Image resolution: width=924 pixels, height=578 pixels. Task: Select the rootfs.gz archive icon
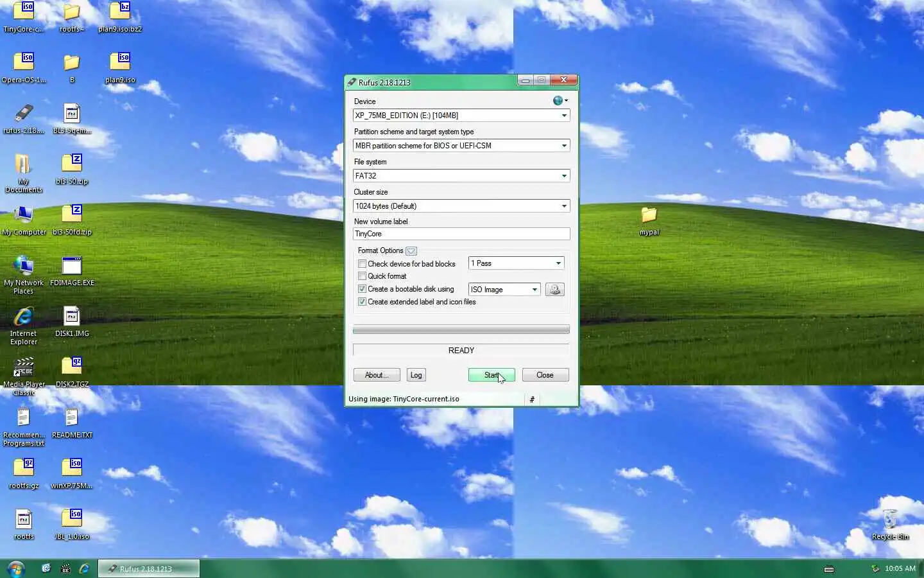pos(24,474)
